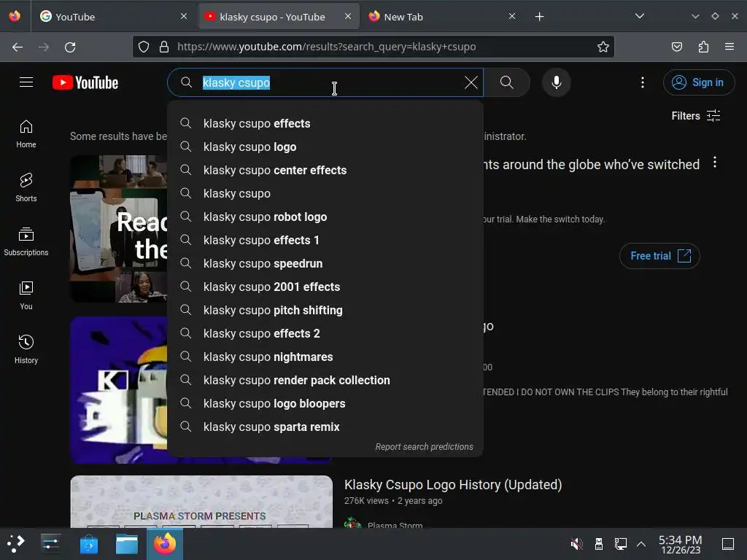The height and width of the screenshot is (560, 747).
Task: Choose suggestion "klasky csupo robot logo"
Action: click(x=325, y=217)
